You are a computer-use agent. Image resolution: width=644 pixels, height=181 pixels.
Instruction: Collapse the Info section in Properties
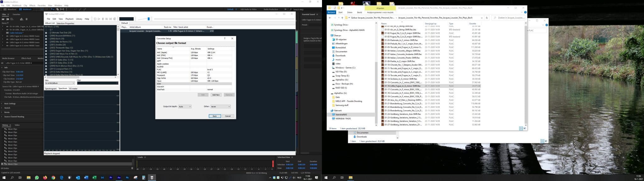[x=2, y=68]
